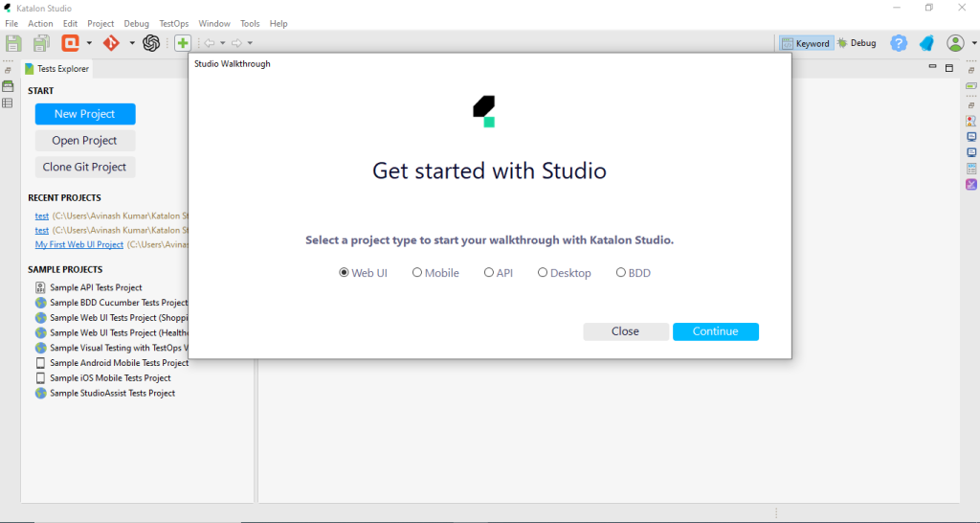
Task: Click the Back navigation arrow icon
Action: pyautogui.click(x=210, y=43)
